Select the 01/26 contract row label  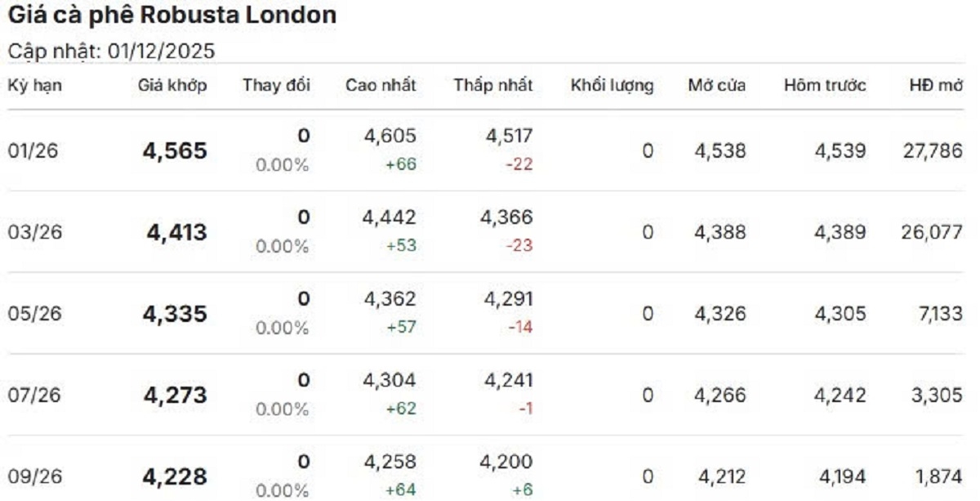[33, 151]
